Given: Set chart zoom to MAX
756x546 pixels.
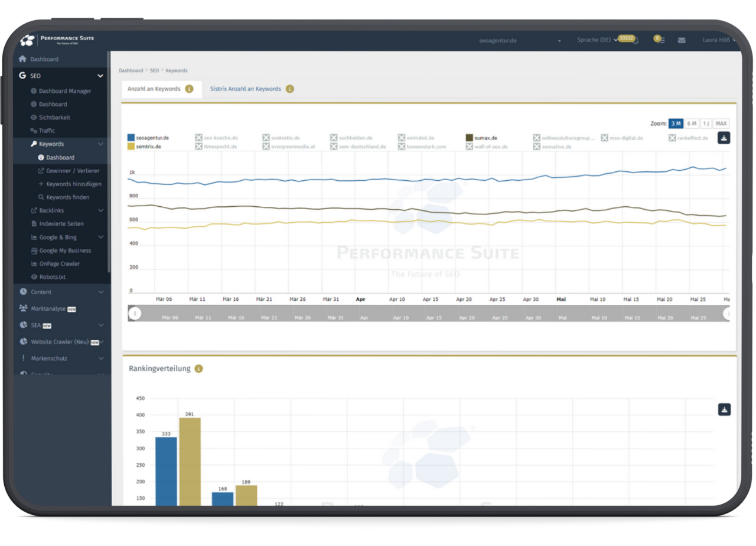Looking at the screenshot, I should coord(721,123).
